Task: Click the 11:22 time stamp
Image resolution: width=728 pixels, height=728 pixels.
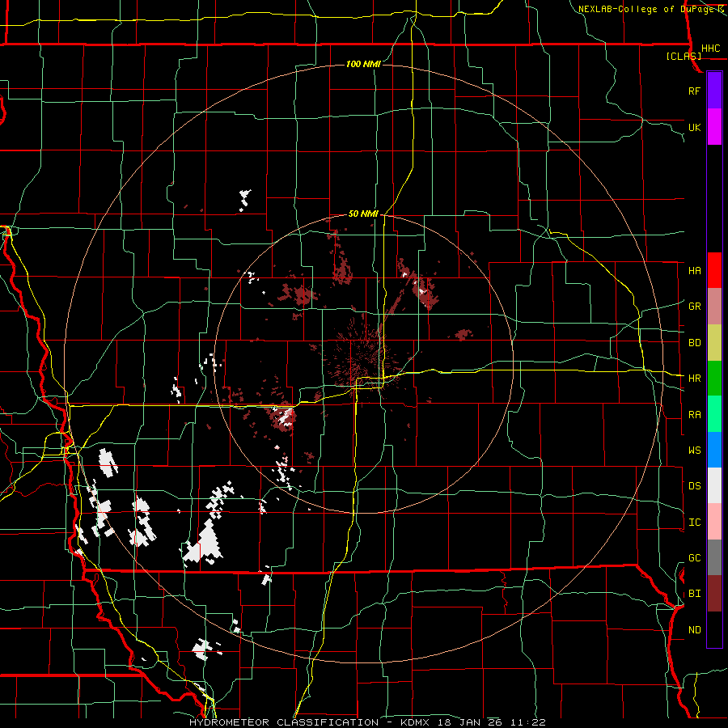Action: point(528,722)
